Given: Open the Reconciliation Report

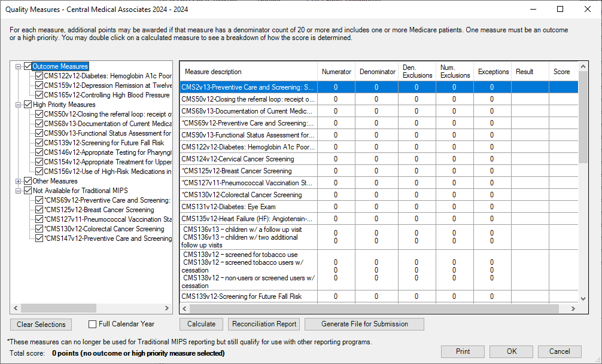Looking at the screenshot, I should pos(264,324).
